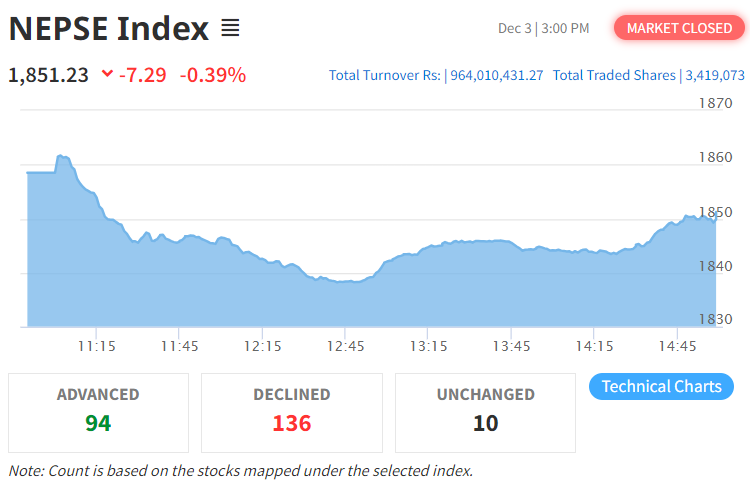Screen dimensions: 750x493
Task: Click the -0.39% percentage change
Action: click(x=212, y=75)
